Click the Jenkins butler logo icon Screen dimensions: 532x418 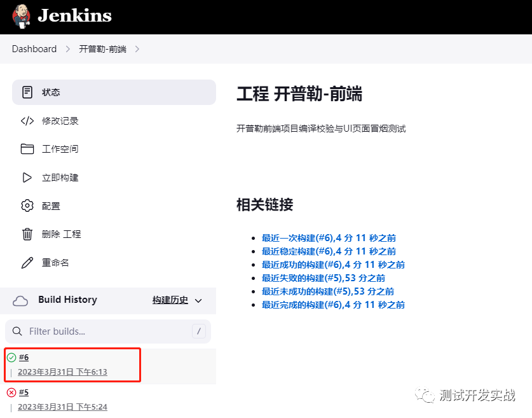click(x=21, y=17)
